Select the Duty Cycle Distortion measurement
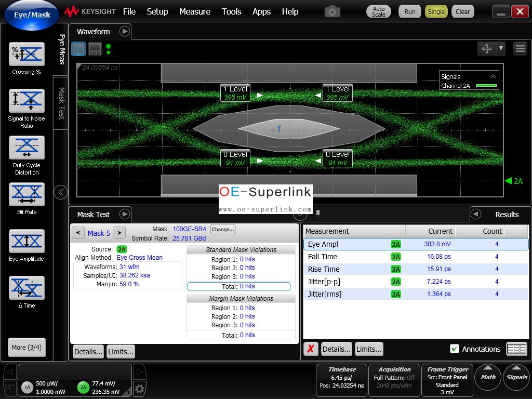Image resolution: width=532 pixels, height=399 pixels. pyautogui.click(x=27, y=148)
